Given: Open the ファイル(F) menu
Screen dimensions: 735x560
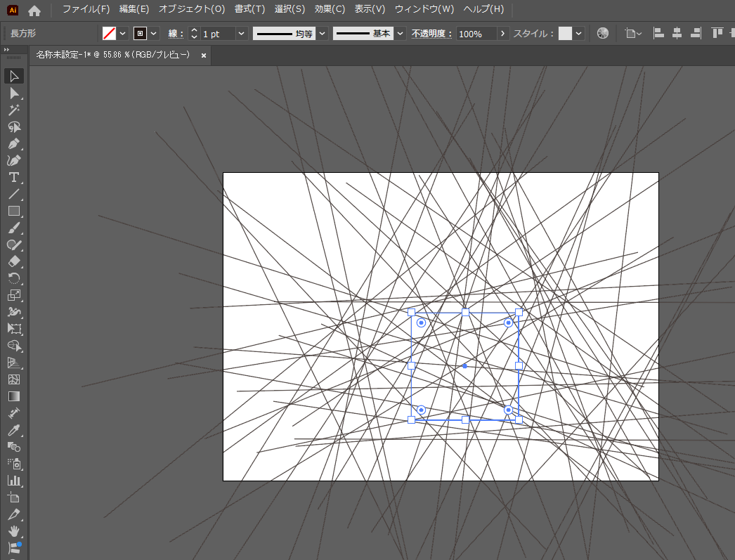Looking at the screenshot, I should (x=86, y=10).
